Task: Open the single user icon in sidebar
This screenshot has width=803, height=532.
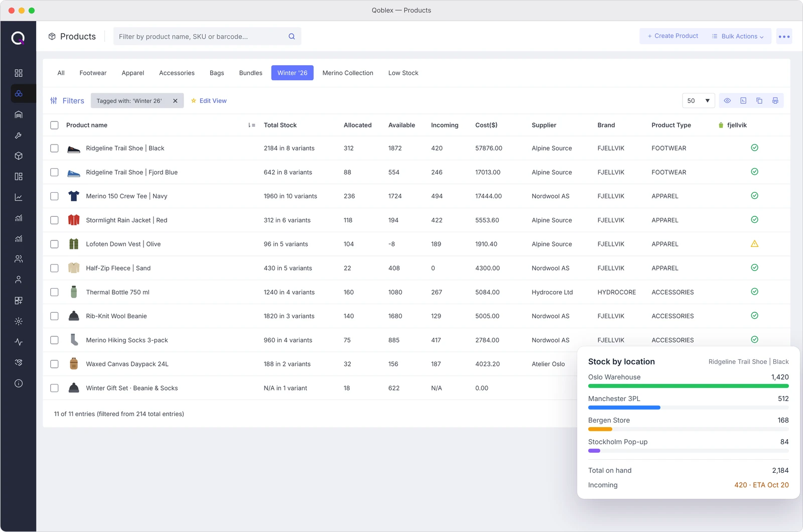Action: coord(19,280)
